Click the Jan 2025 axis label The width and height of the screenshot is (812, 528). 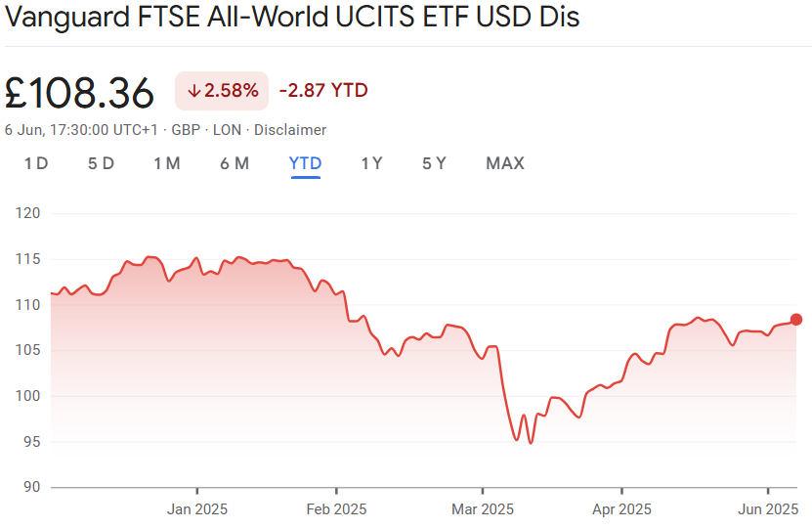point(197,509)
